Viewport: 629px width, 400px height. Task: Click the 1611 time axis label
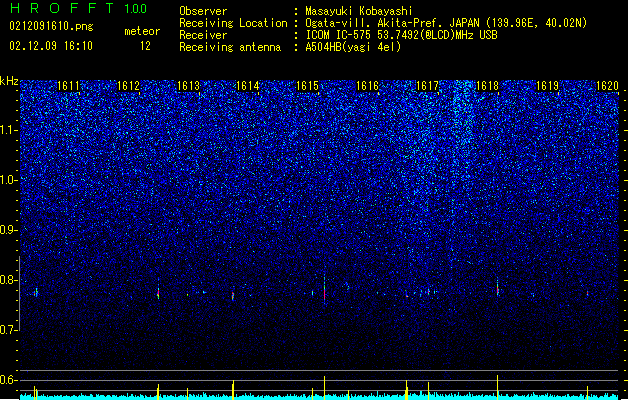coord(68,86)
